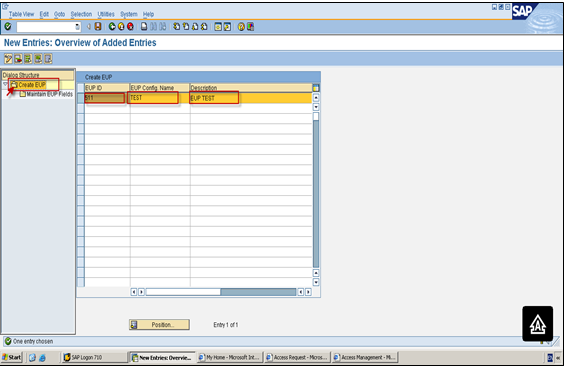Switch to My Home - Microsoft Internet taskbar item
This screenshot has height=367, width=566.
[x=229, y=357]
